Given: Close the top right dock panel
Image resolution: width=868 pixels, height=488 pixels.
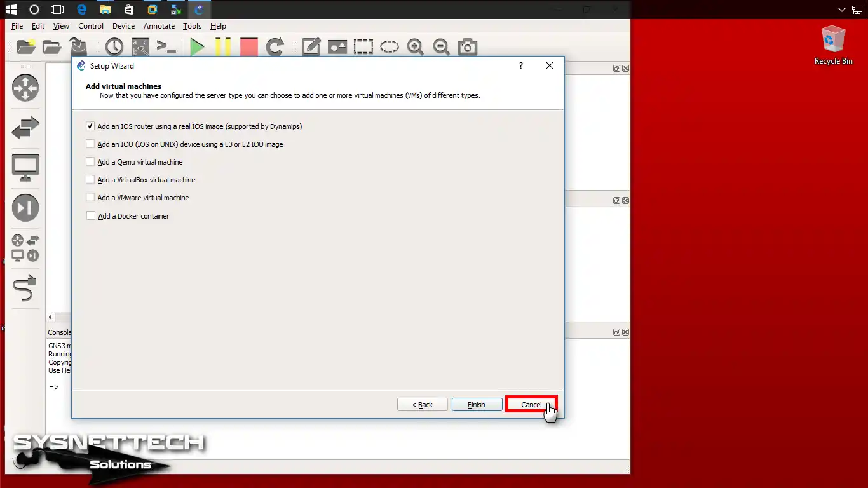Looking at the screenshot, I should (x=625, y=68).
